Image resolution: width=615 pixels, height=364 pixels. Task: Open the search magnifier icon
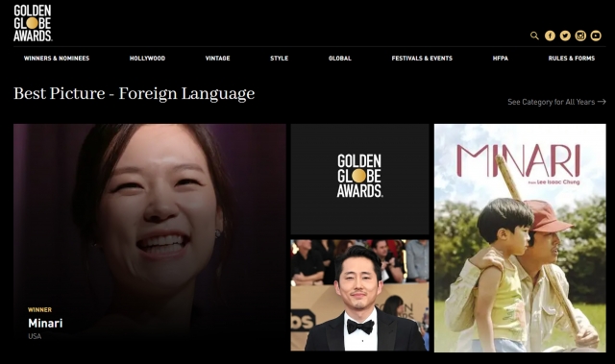(534, 36)
